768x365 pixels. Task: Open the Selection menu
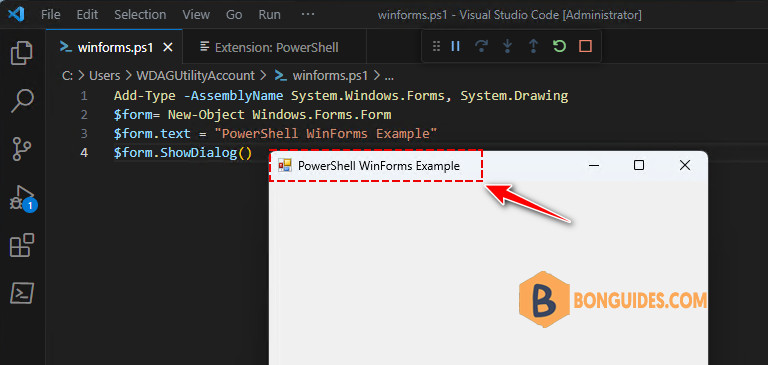point(140,15)
